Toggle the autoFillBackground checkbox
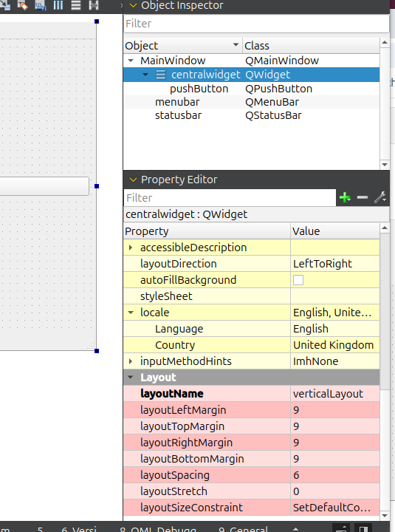This screenshot has width=395, height=532. point(298,280)
